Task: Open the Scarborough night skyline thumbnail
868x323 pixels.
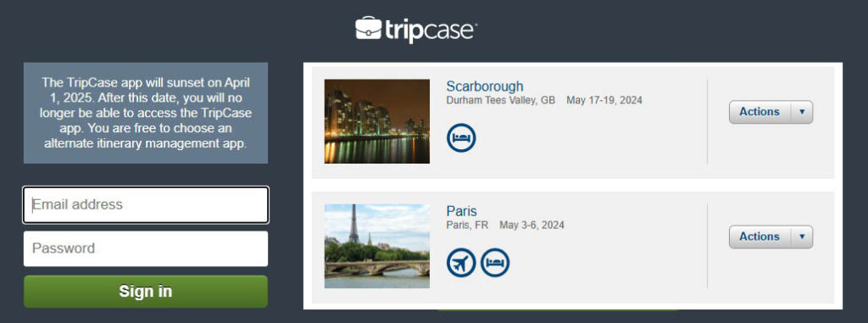Action: (377, 121)
